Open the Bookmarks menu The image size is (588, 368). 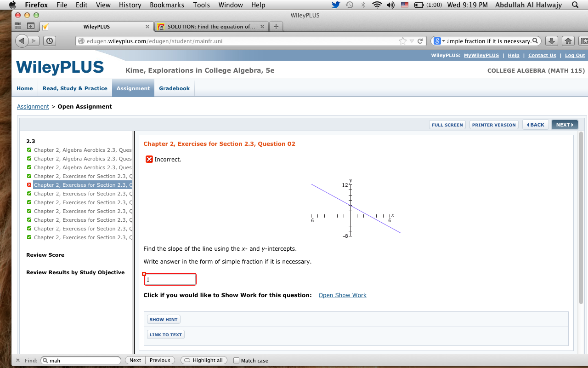point(167,5)
